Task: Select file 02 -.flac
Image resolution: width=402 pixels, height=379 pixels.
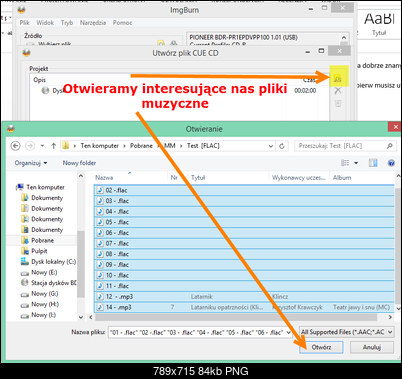Action: 244,190
